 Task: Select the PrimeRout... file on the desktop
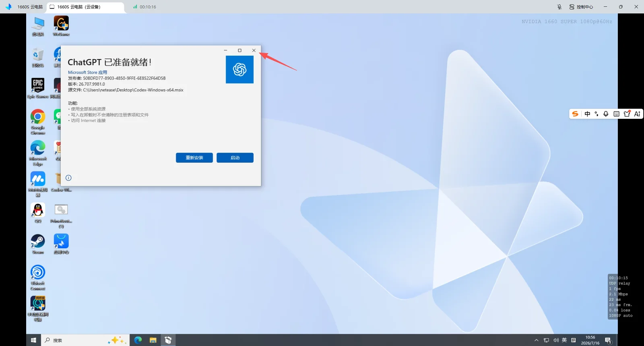61,215
